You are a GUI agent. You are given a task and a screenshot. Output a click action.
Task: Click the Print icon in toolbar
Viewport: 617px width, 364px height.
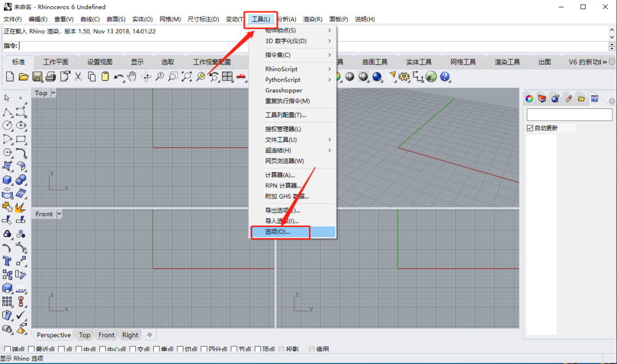[51, 76]
